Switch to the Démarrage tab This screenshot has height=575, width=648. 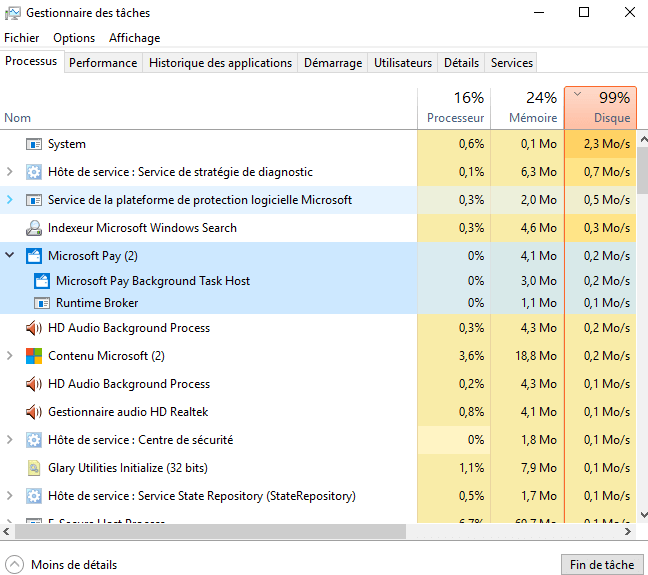(333, 63)
